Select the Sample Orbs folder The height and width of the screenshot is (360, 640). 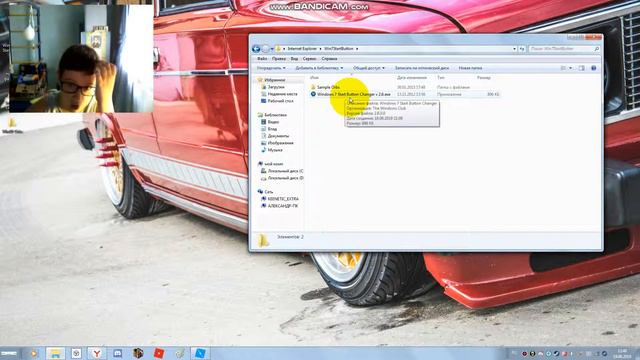tap(325, 87)
